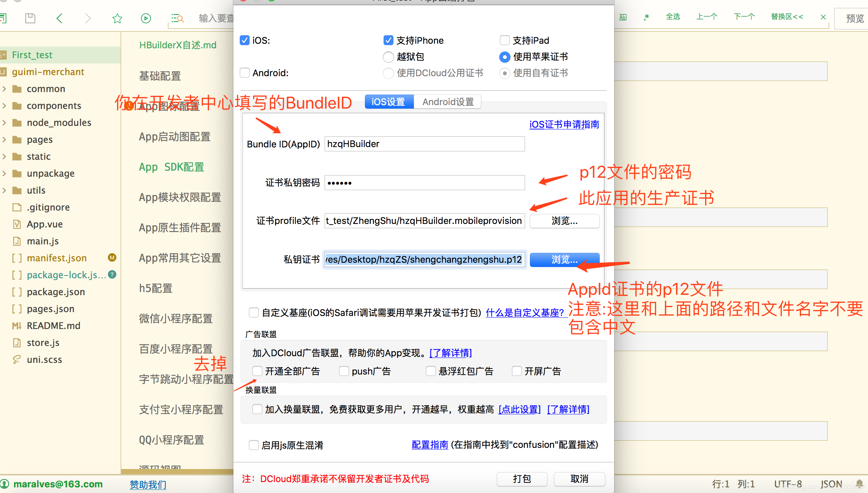Screen dimensions: 868x493
Task: Open the App启动图配置 section
Action: tap(175, 136)
